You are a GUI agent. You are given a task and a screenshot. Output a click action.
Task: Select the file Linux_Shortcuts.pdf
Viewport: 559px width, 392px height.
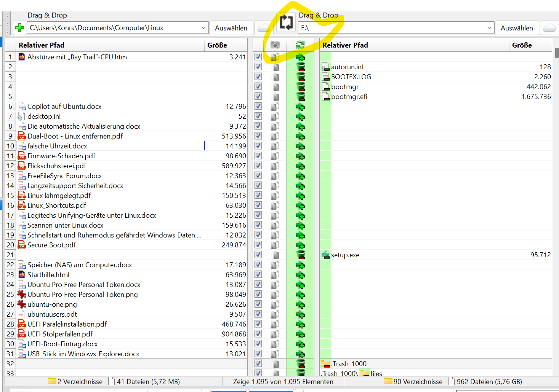pos(57,206)
